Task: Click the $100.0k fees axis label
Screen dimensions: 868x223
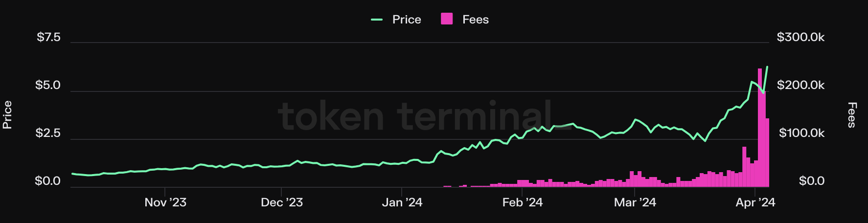Action: 801,133
